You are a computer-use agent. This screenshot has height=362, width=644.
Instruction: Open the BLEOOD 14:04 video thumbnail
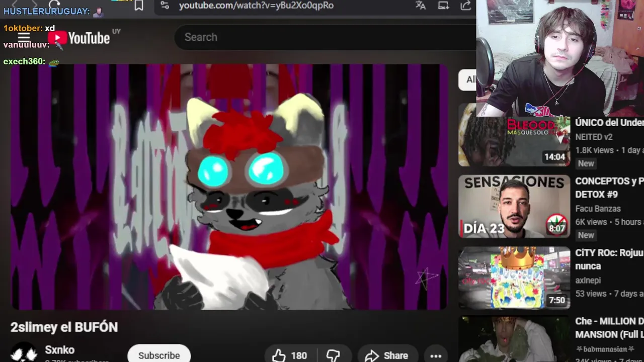[x=514, y=141]
